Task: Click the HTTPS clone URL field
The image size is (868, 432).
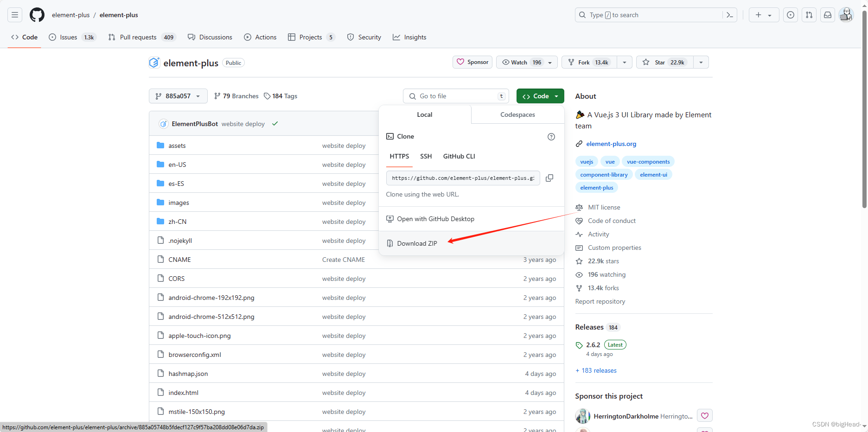Action: (463, 178)
